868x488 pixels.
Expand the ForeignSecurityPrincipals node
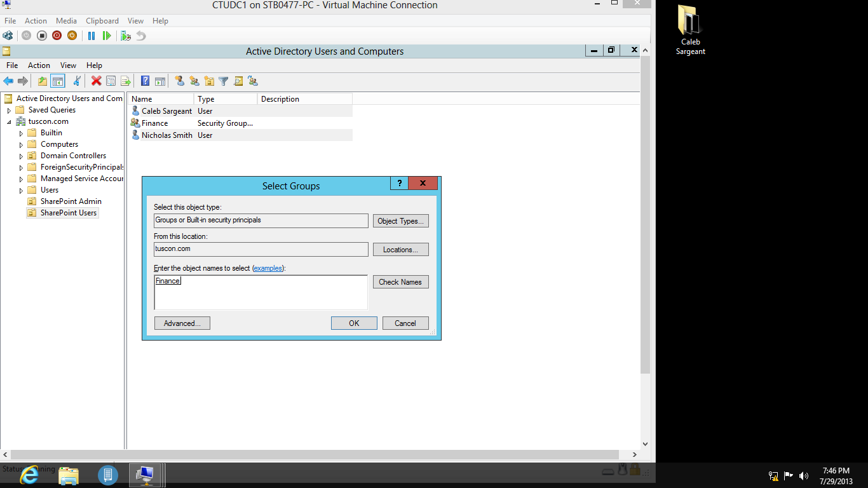tap(21, 167)
